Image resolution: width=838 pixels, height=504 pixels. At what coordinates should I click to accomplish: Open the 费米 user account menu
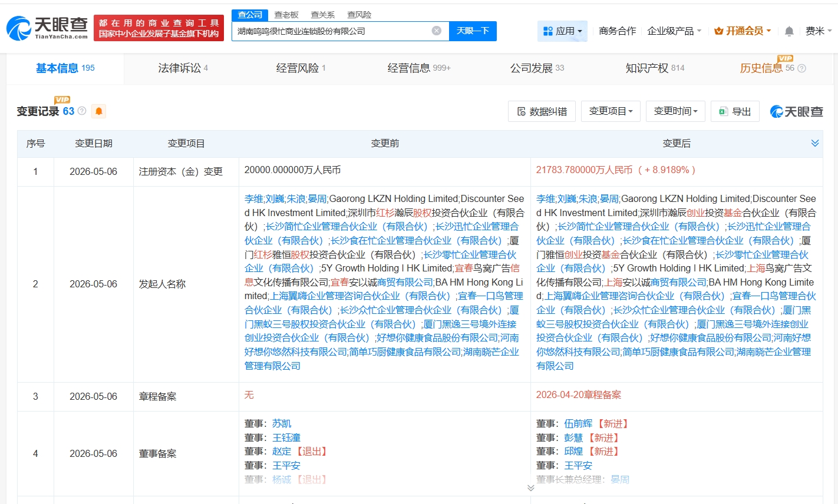819,31
